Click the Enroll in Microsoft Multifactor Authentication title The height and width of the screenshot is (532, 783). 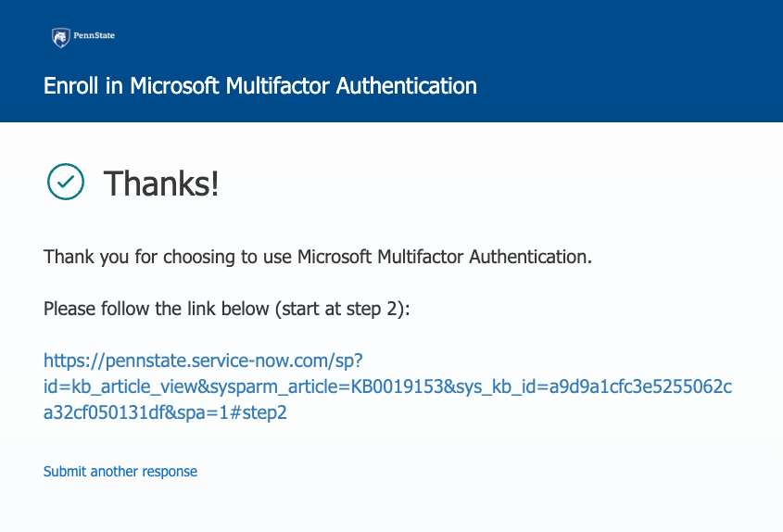(x=260, y=86)
